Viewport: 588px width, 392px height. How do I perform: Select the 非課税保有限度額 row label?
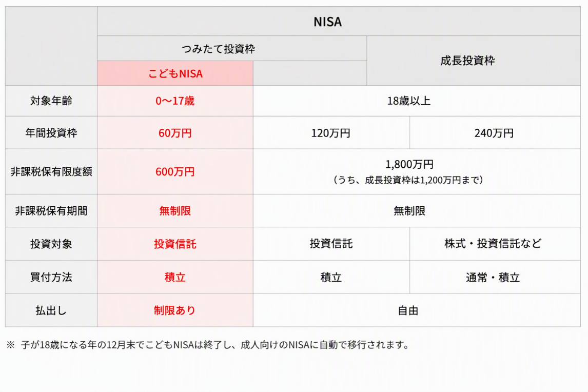coord(51,172)
